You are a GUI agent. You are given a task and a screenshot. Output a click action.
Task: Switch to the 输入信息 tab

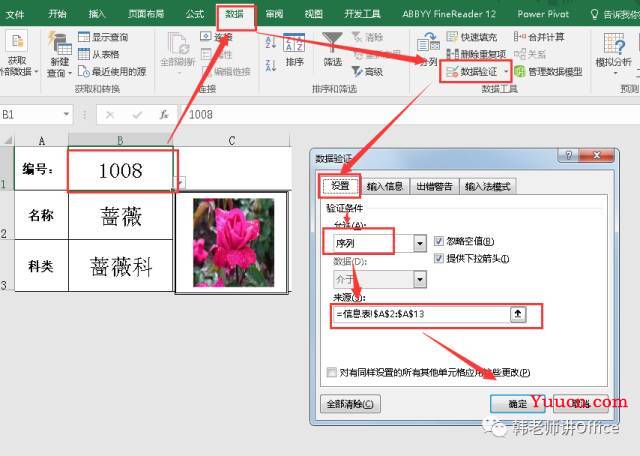[x=383, y=186]
